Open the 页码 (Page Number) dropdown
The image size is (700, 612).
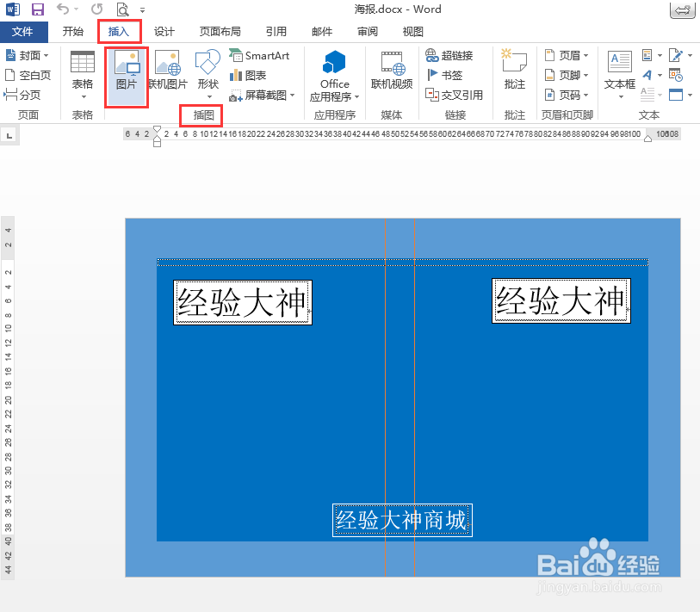point(567,95)
